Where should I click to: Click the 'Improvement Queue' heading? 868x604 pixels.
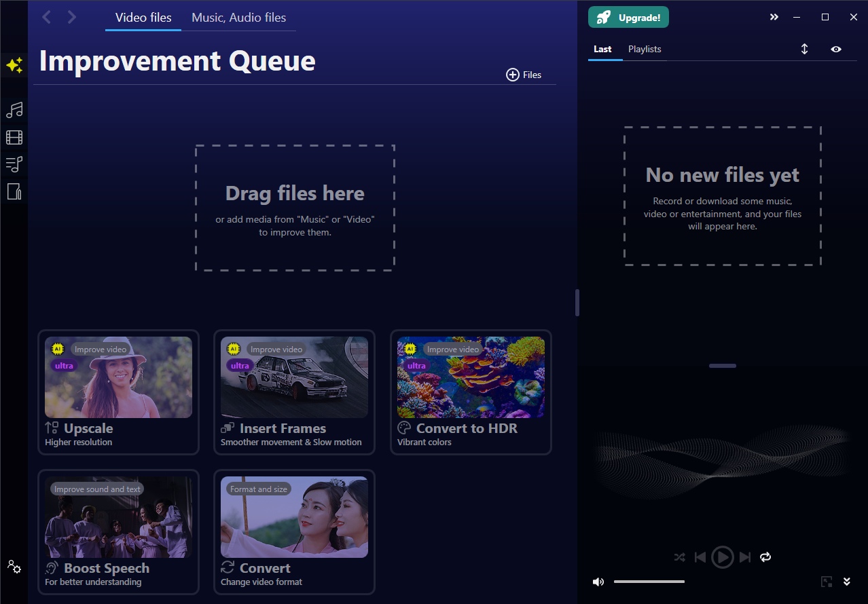coord(177,61)
